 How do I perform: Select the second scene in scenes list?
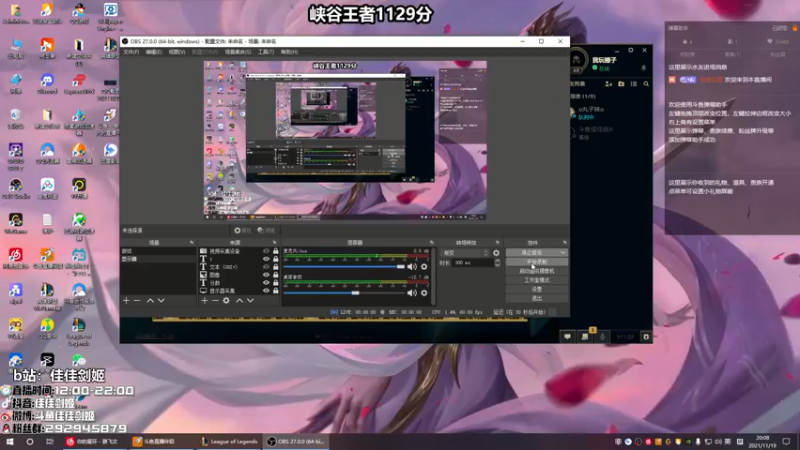click(x=158, y=259)
